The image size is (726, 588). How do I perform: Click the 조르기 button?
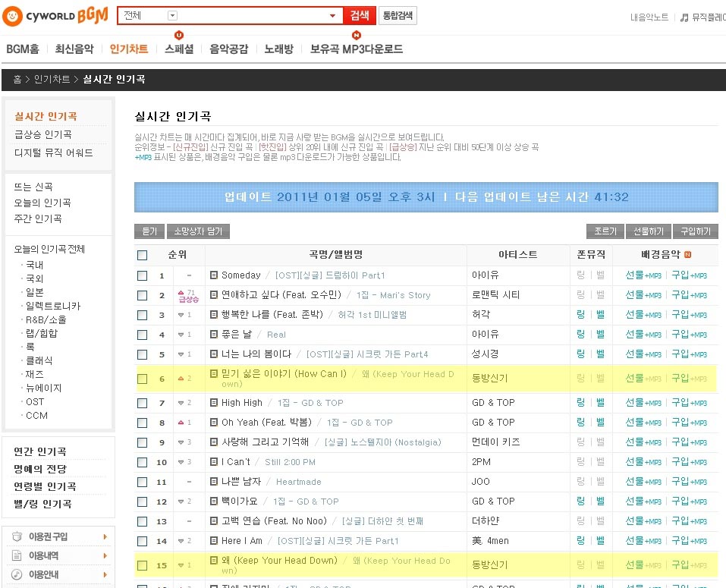tap(605, 231)
